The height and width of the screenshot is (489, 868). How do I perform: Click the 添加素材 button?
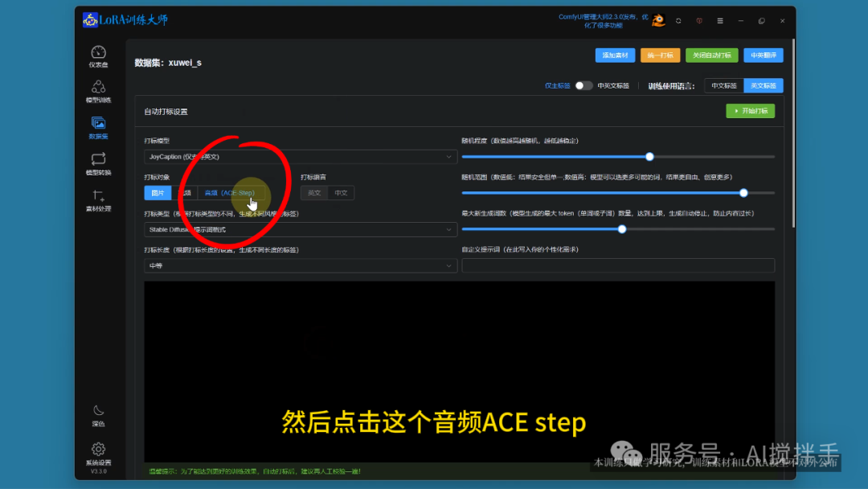coord(615,55)
